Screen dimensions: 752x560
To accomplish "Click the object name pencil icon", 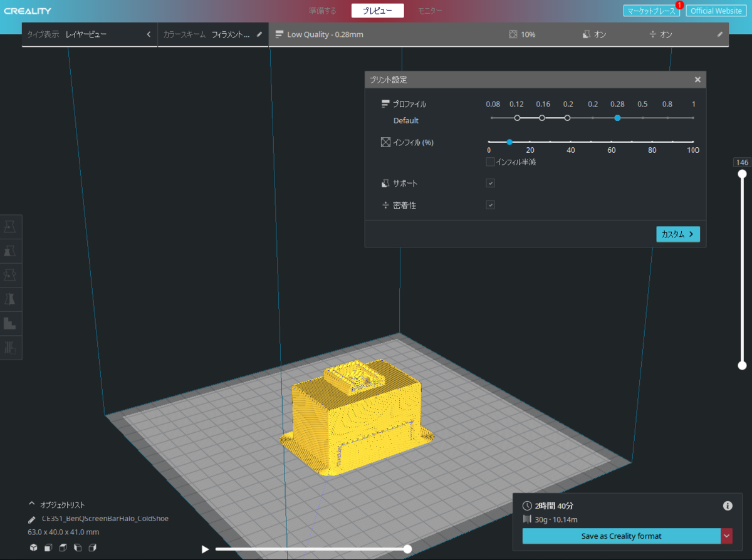I will pos(33,519).
